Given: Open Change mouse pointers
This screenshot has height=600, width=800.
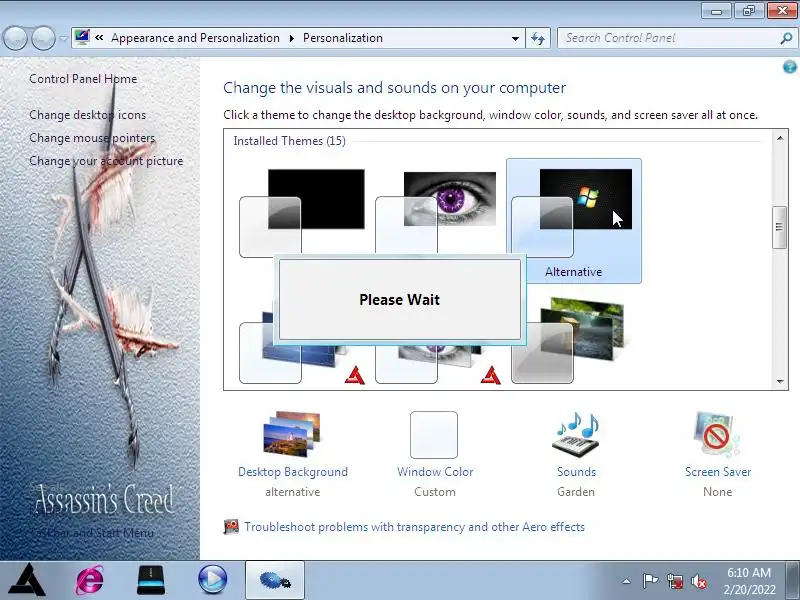Looking at the screenshot, I should (92, 138).
